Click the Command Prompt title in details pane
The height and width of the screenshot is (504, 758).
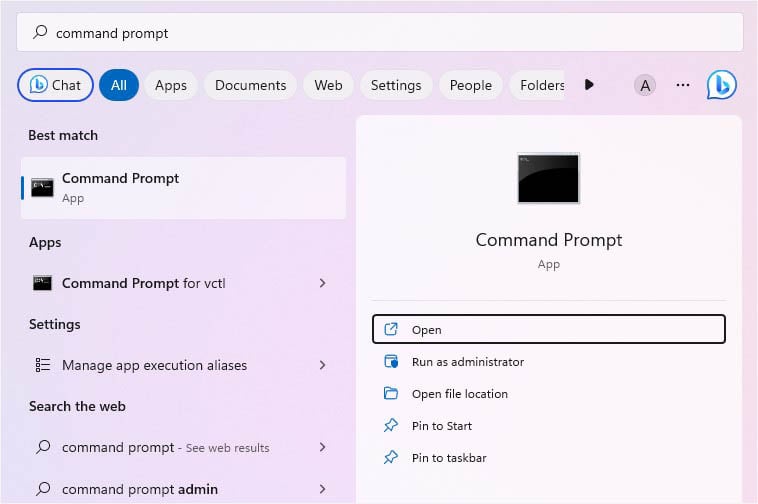pyautogui.click(x=549, y=240)
